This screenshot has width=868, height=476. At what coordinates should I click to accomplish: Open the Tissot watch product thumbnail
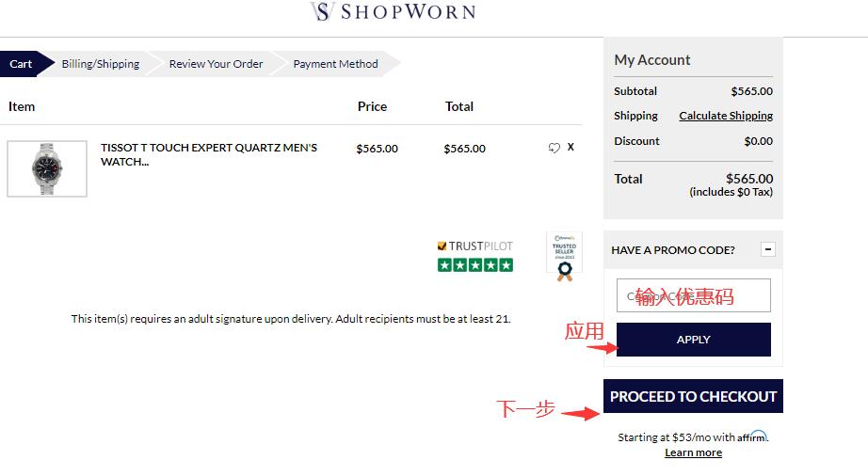pyautogui.click(x=47, y=168)
